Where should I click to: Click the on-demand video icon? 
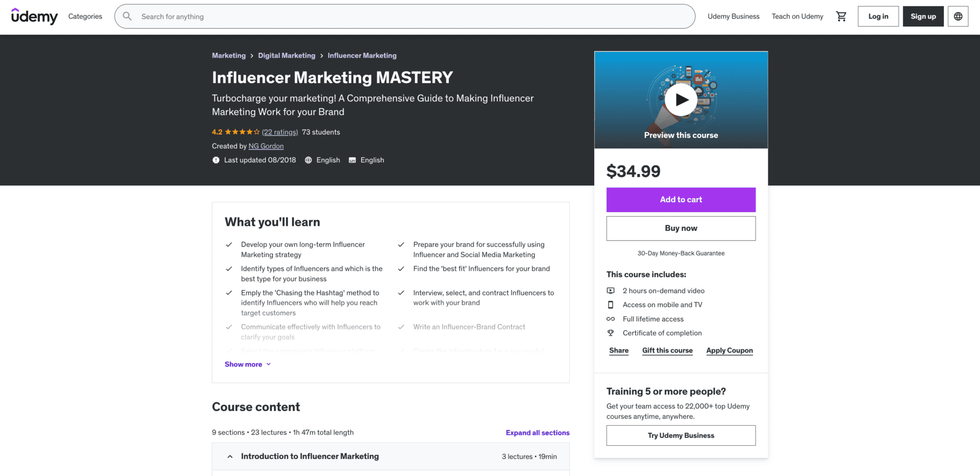(x=611, y=290)
